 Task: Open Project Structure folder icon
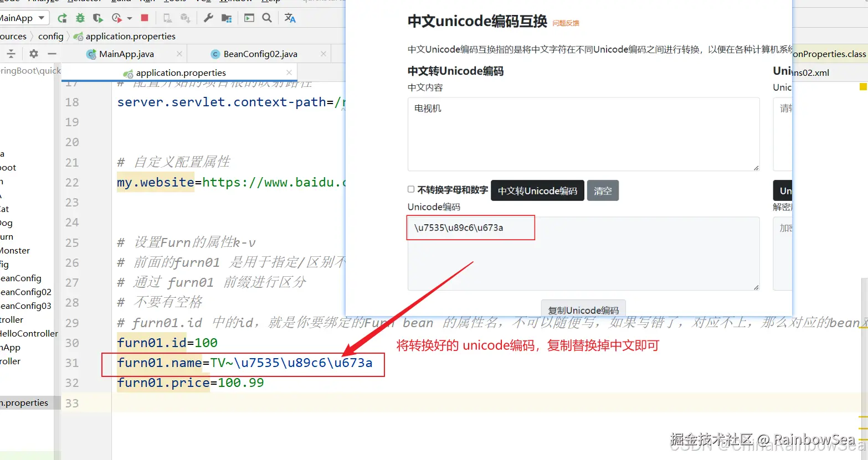point(227,18)
